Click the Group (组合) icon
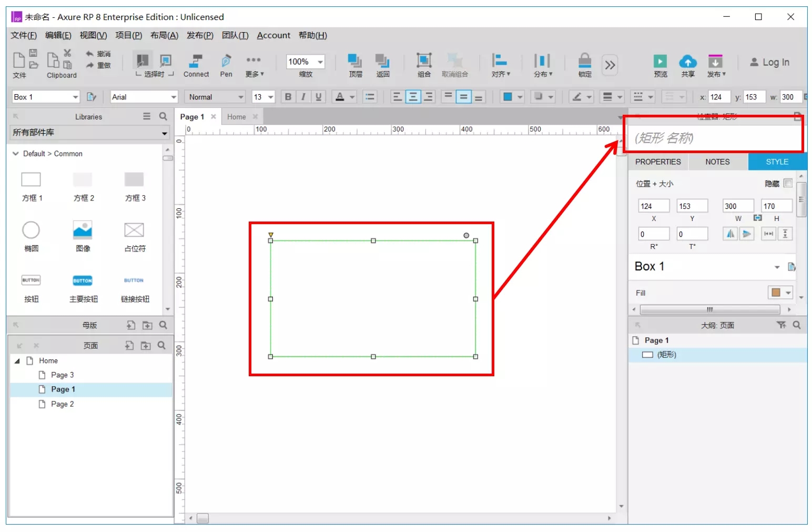 pyautogui.click(x=424, y=61)
